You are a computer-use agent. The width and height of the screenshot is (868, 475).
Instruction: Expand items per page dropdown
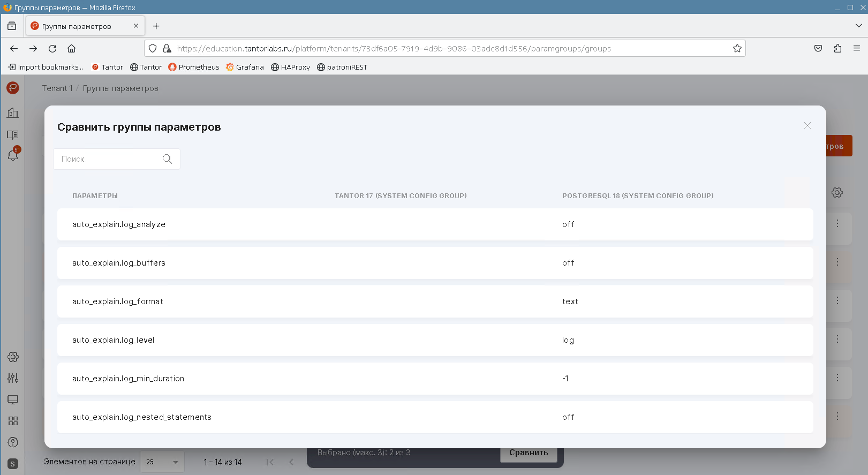(x=162, y=462)
